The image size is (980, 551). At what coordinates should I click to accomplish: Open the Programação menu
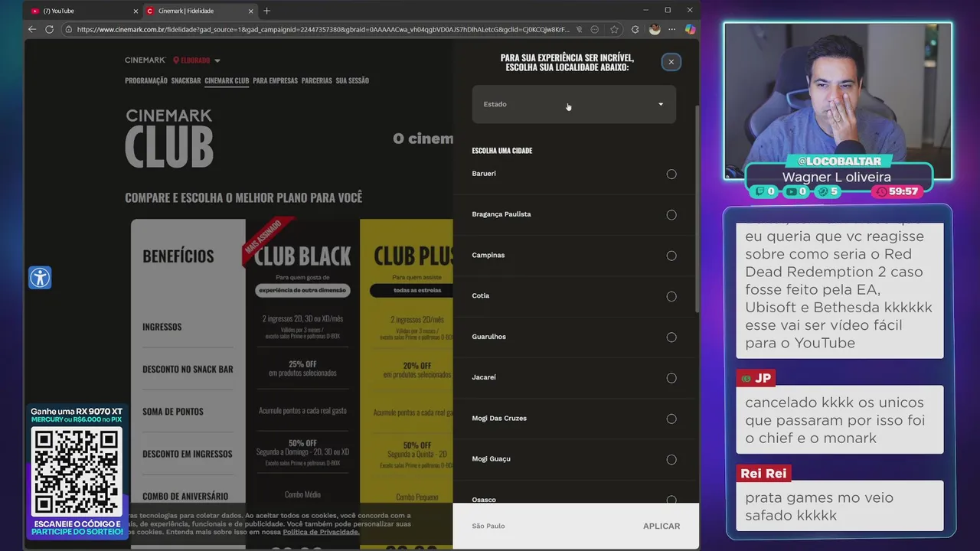click(146, 80)
